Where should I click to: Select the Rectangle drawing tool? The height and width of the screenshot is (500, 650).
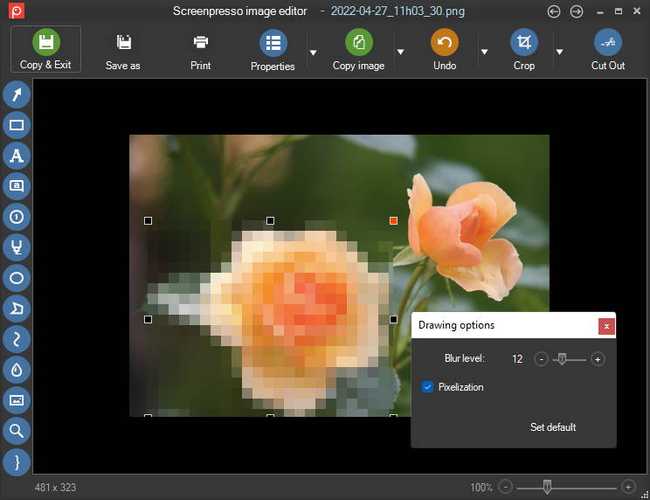pyautogui.click(x=17, y=125)
